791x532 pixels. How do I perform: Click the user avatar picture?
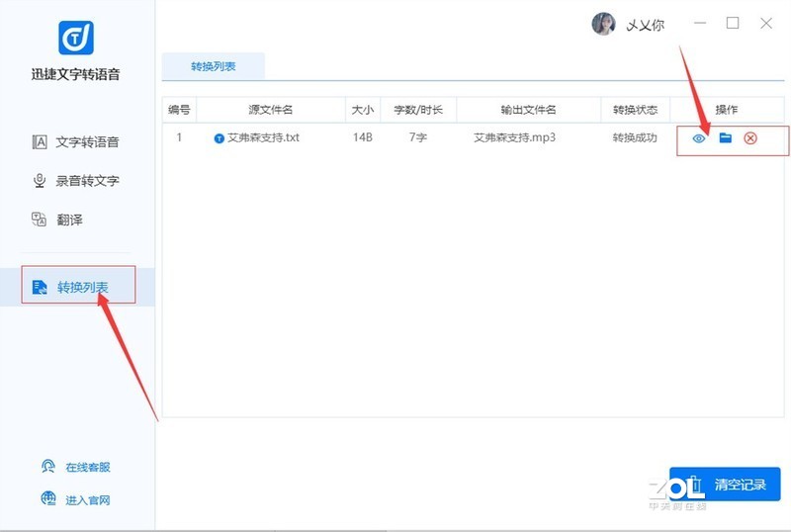603,24
